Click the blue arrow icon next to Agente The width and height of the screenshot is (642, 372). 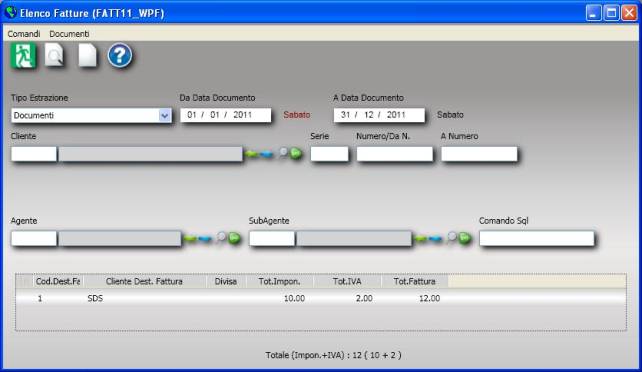(x=205, y=238)
